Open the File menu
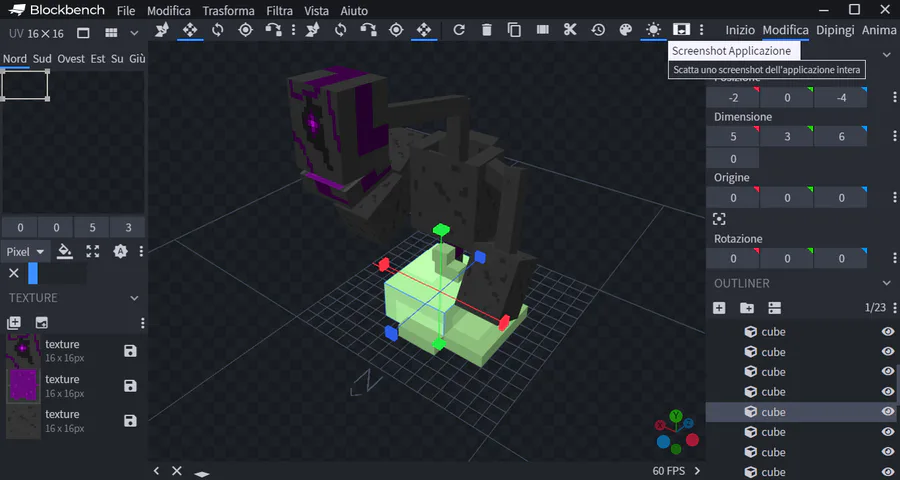Viewport: 900px width, 480px height. [126, 11]
